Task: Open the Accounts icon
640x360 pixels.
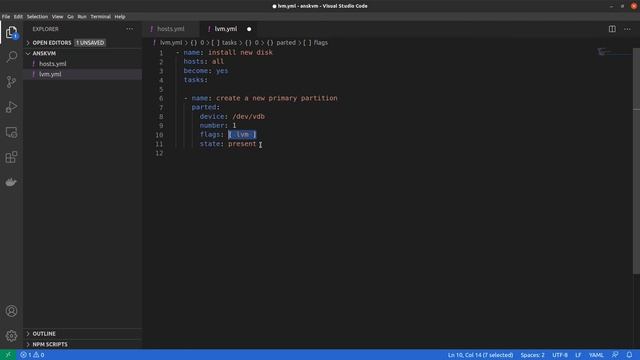Action: point(11,311)
